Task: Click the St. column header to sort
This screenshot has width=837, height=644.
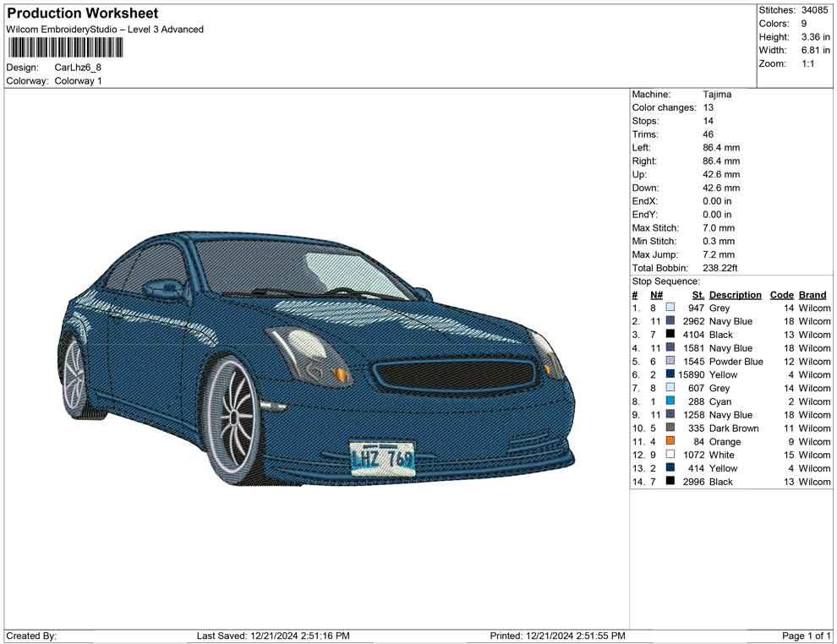Action: pos(697,295)
